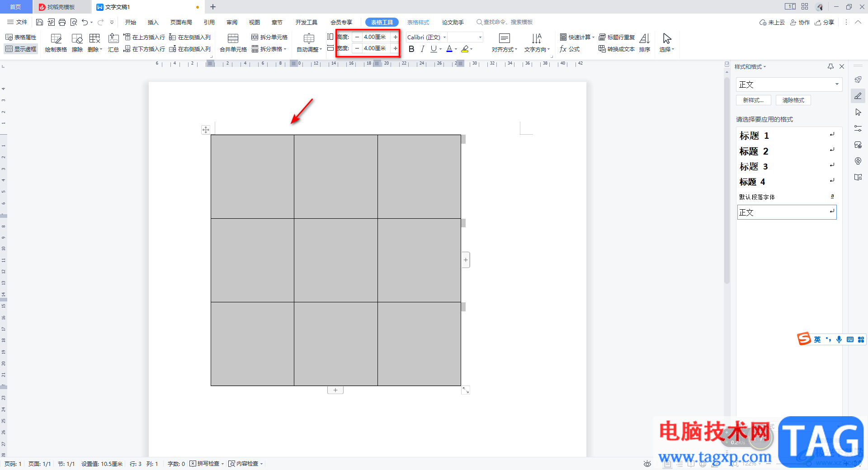
Task: Click the Formula (公式) fx button
Action: (570, 49)
